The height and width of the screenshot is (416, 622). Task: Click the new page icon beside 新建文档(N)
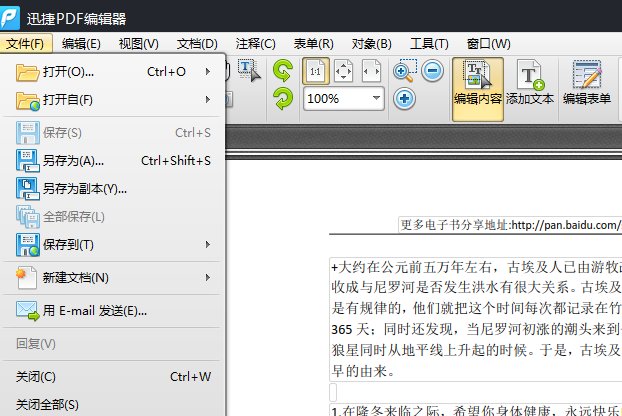point(27,278)
